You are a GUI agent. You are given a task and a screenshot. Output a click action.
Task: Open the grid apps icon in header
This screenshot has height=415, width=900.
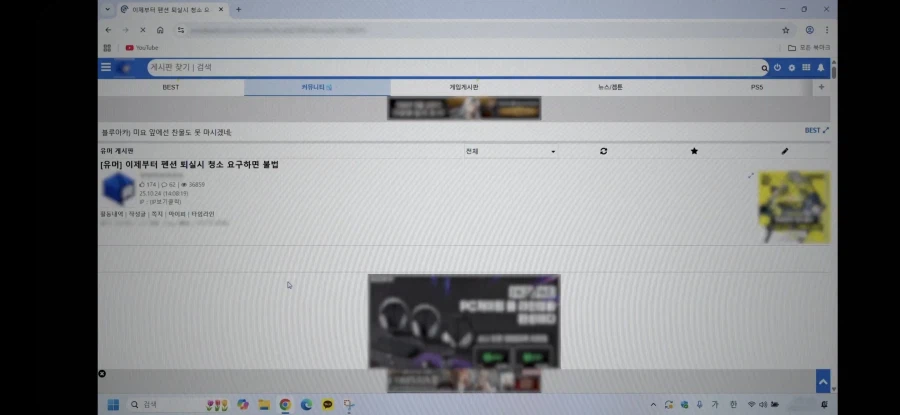click(806, 67)
